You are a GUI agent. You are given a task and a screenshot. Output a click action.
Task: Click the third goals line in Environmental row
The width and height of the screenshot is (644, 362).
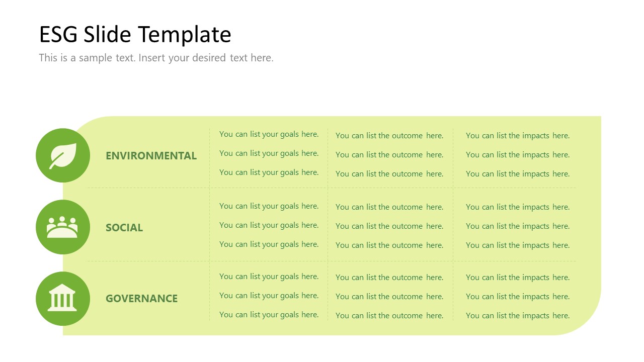pos(269,172)
